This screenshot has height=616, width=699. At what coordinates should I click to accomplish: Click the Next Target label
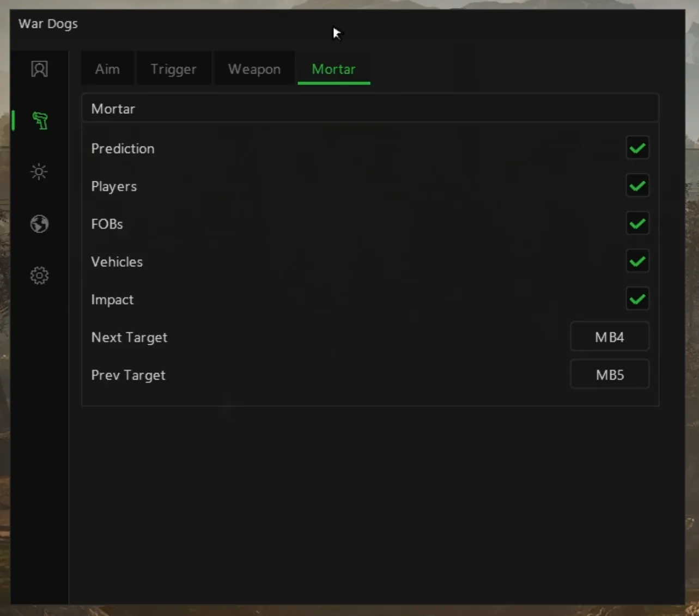pyautogui.click(x=129, y=337)
